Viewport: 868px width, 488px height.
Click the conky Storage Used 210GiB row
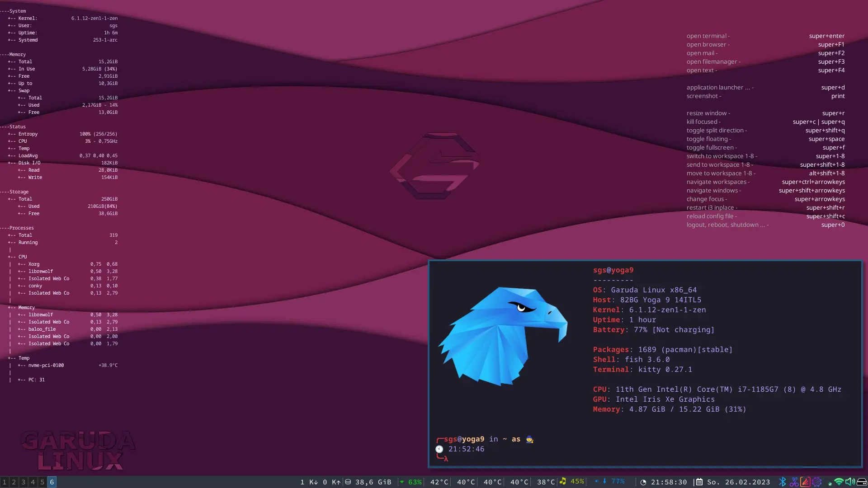pyautogui.click(x=67, y=206)
